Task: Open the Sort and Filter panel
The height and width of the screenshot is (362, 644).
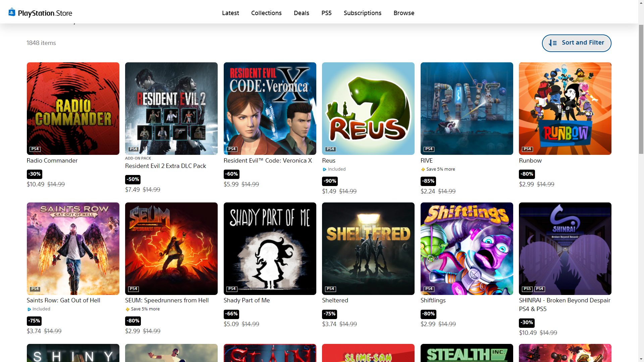Action: (x=576, y=43)
